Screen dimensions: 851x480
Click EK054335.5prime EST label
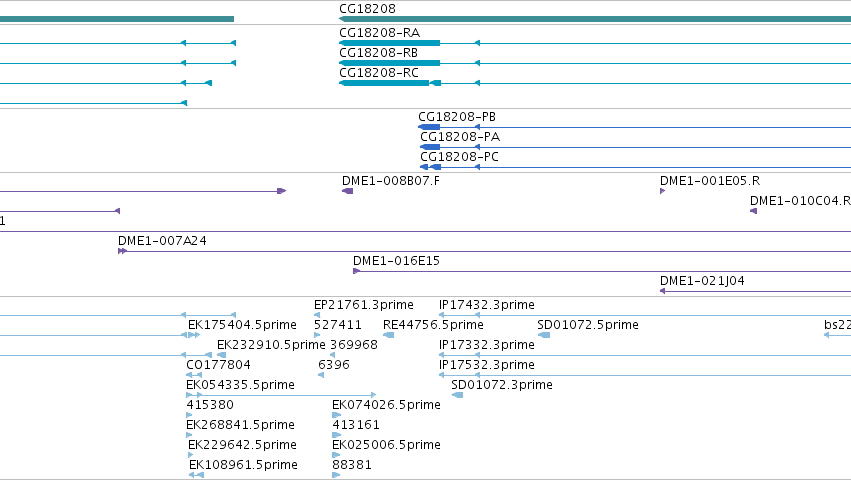click(x=240, y=385)
